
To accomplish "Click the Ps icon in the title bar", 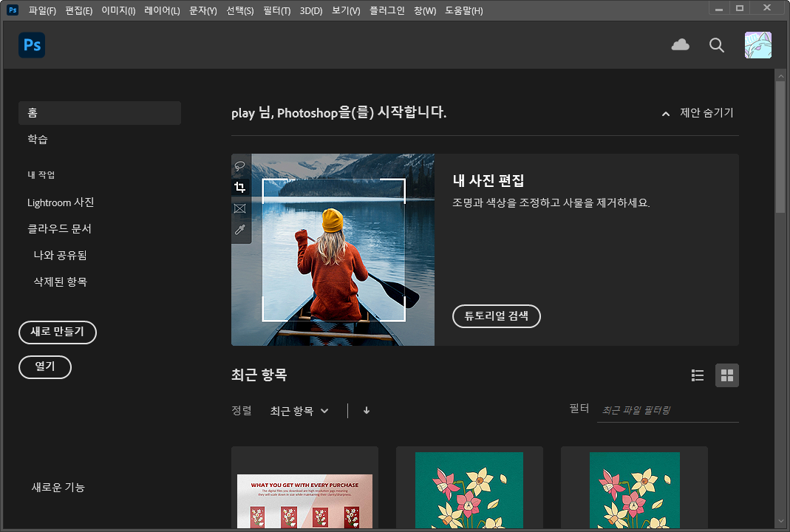I will [x=13, y=10].
